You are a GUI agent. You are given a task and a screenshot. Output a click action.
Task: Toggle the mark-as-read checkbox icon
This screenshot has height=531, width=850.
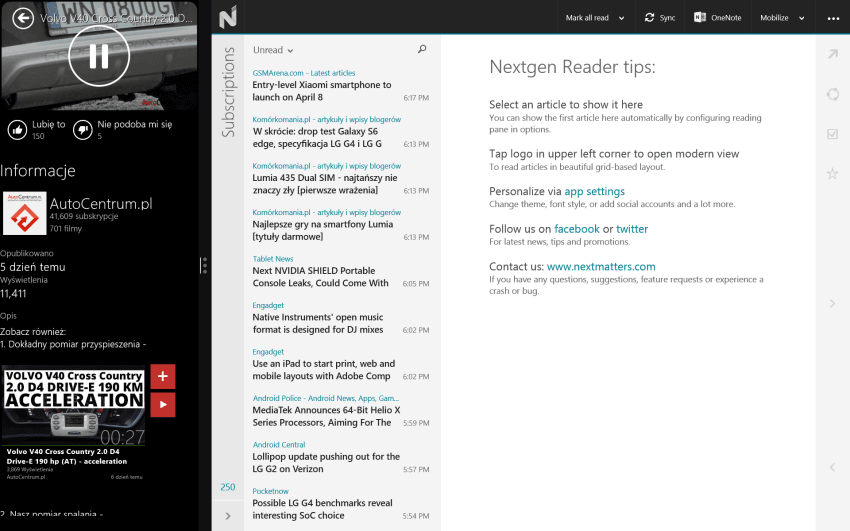pyautogui.click(x=833, y=134)
